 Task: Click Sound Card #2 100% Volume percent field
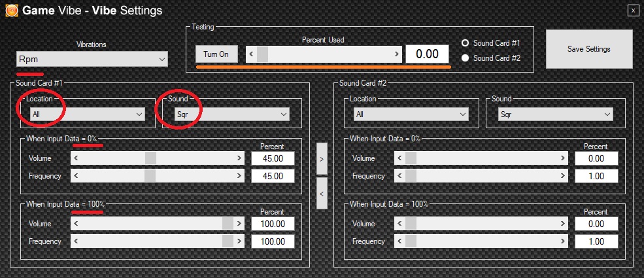point(596,224)
